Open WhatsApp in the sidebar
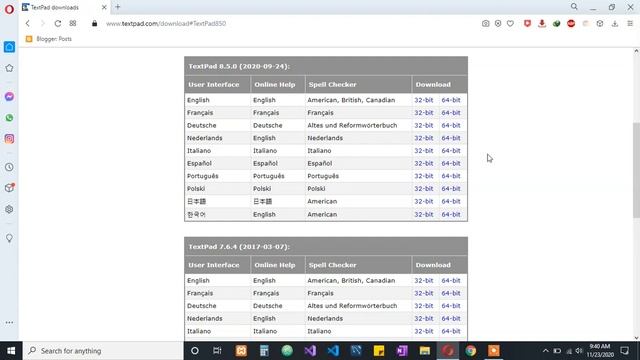The height and width of the screenshot is (360, 640). (9, 118)
